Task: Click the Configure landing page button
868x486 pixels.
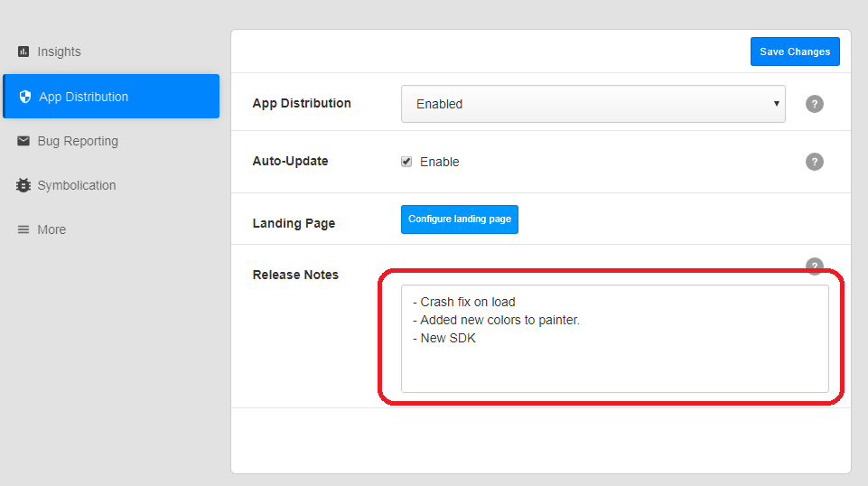Action: pos(459,220)
